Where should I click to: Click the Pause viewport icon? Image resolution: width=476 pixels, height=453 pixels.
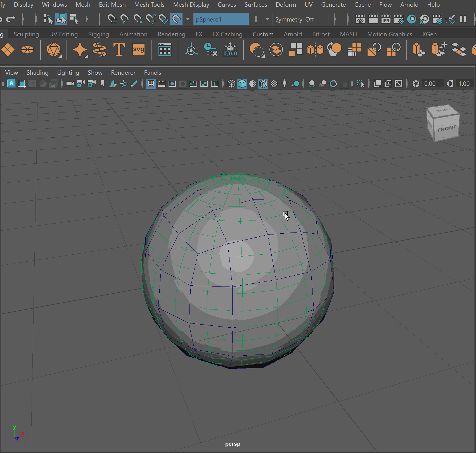(463, 19)
